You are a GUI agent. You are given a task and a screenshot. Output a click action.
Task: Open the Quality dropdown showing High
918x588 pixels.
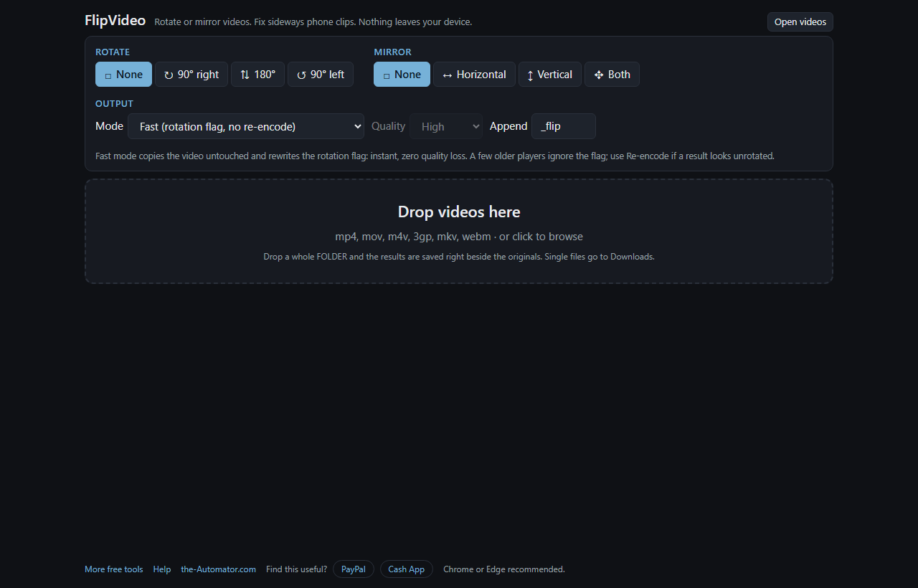pos(446,126)
